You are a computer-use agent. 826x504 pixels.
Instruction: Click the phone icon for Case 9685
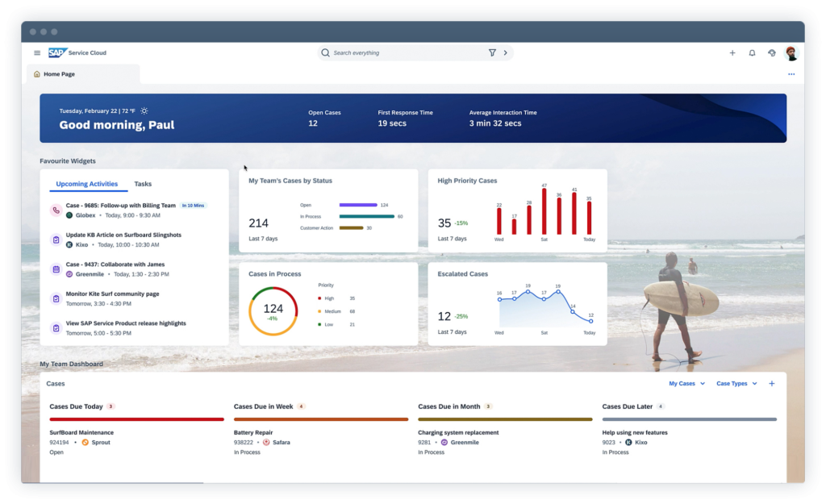(x=56, y=210)
